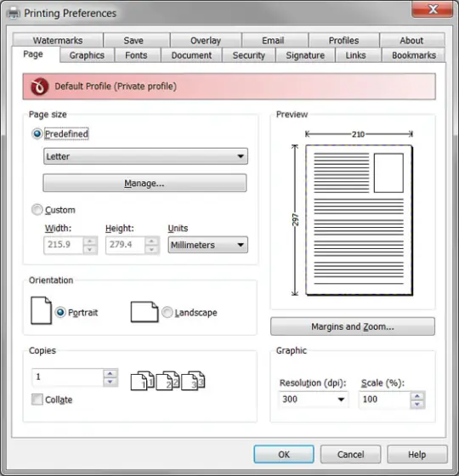The image size is (459, 476).
Task: Open the Security tab
Action: point(248,55)
